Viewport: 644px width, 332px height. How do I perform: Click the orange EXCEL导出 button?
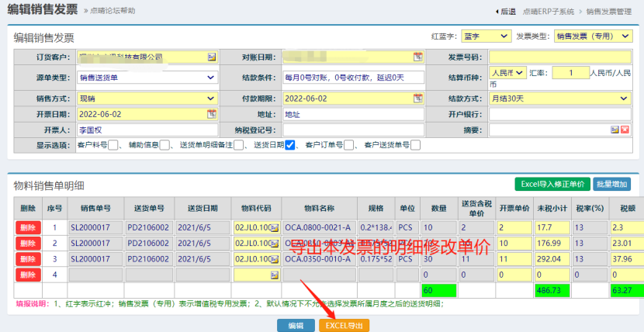point(344,326)
